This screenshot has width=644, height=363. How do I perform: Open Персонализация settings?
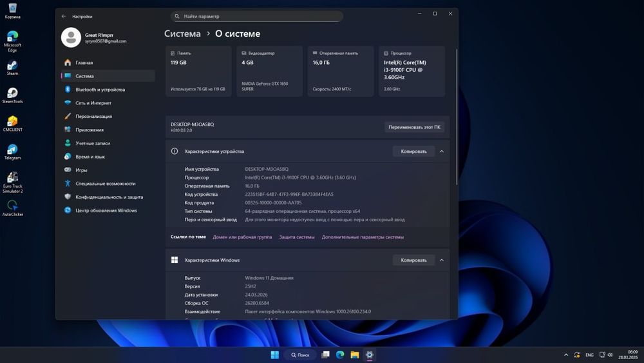pyautogui.click(x=108, y=116)
